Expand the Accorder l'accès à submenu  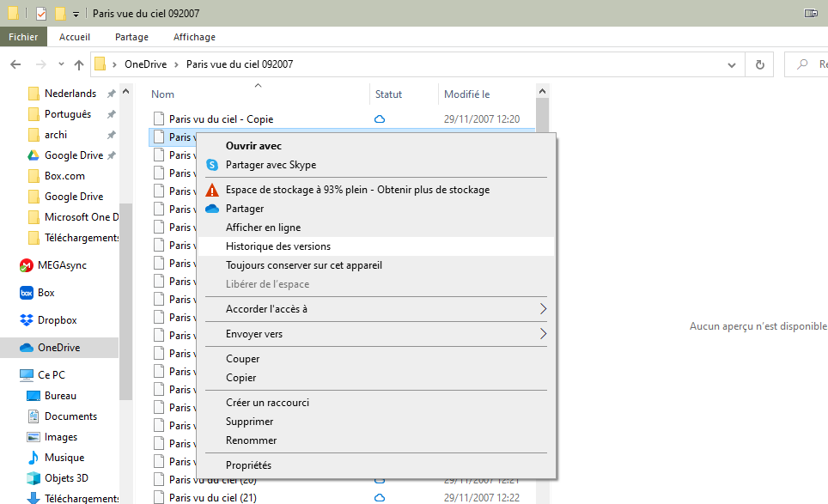[543, 309]
